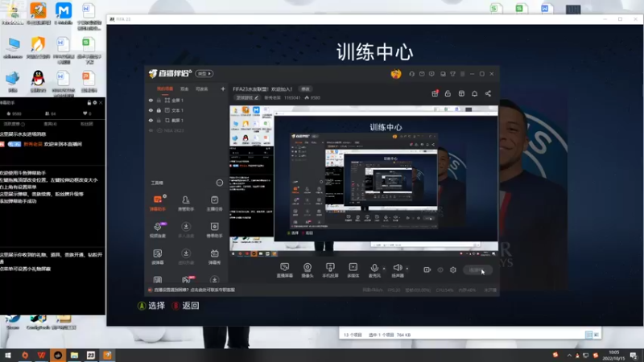Open QQ penguin desktop shortcut
This screenshot has height=362, width=644.
click(x=38, y=81)
